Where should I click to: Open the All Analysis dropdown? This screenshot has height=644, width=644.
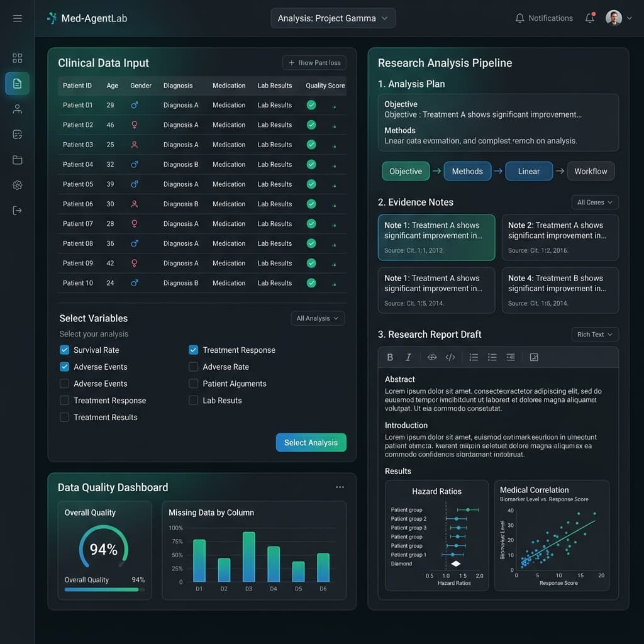point(318,318)
